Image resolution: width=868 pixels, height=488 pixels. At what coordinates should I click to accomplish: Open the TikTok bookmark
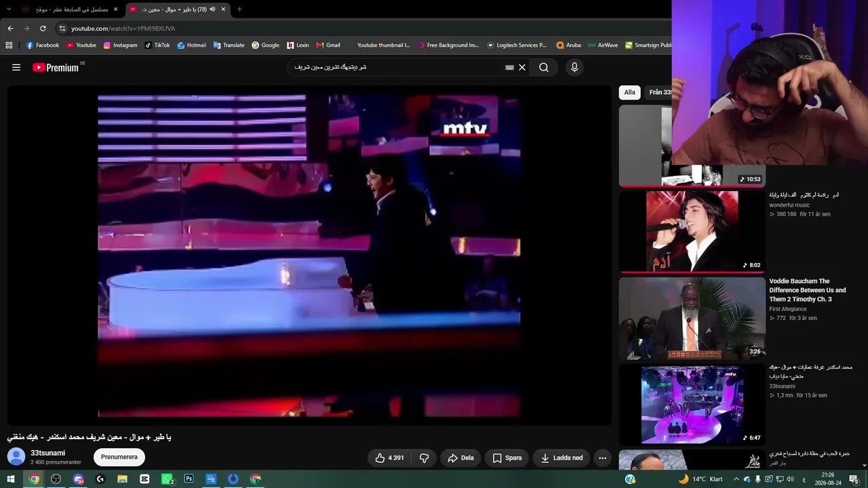(157, 45)
